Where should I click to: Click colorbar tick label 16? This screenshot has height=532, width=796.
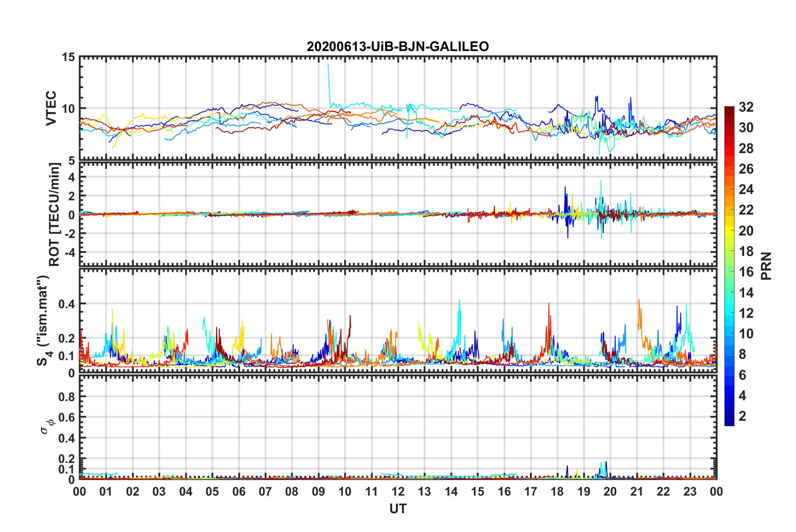click(x=746, y=272)
